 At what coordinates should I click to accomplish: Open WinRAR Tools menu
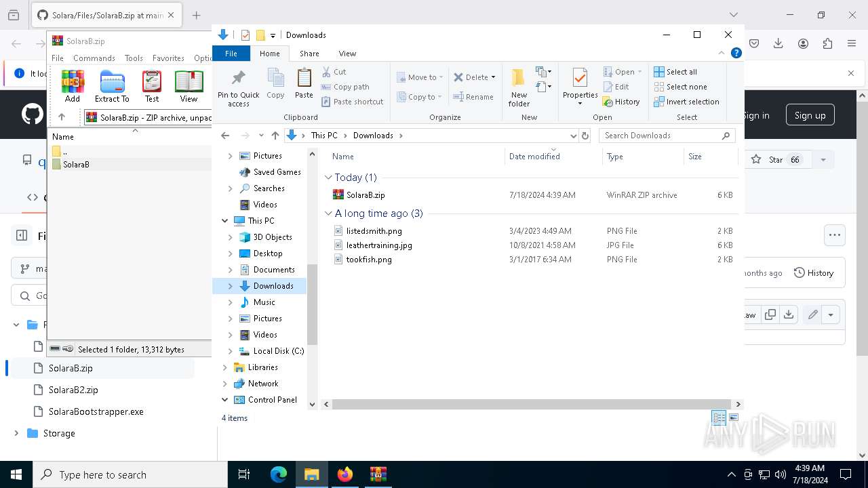click(x=134, y=58)
